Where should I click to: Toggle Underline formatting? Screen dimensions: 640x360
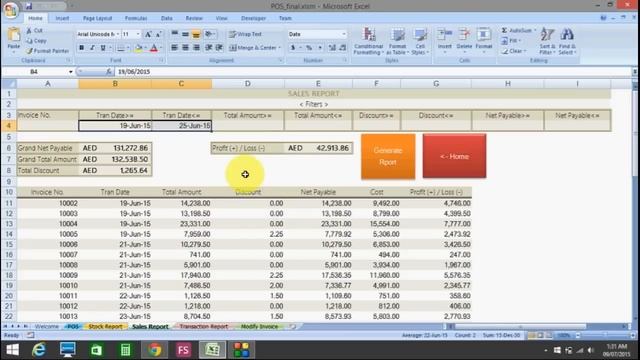pos(103,48)
